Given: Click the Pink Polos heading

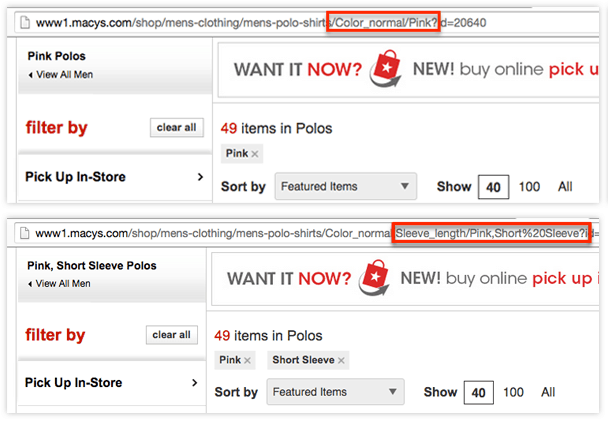Looking at the screenshot, I should [x=57, y=56].
